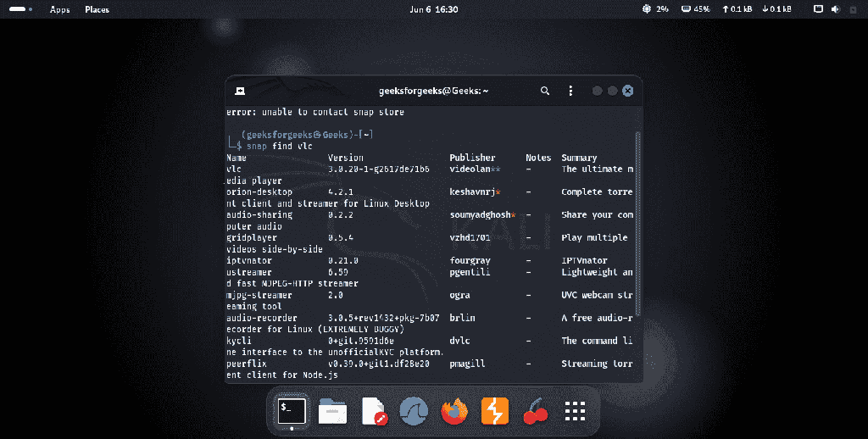
Task: Click the download speed indicator
Action: pyautogui.click(x=776, y=9)
